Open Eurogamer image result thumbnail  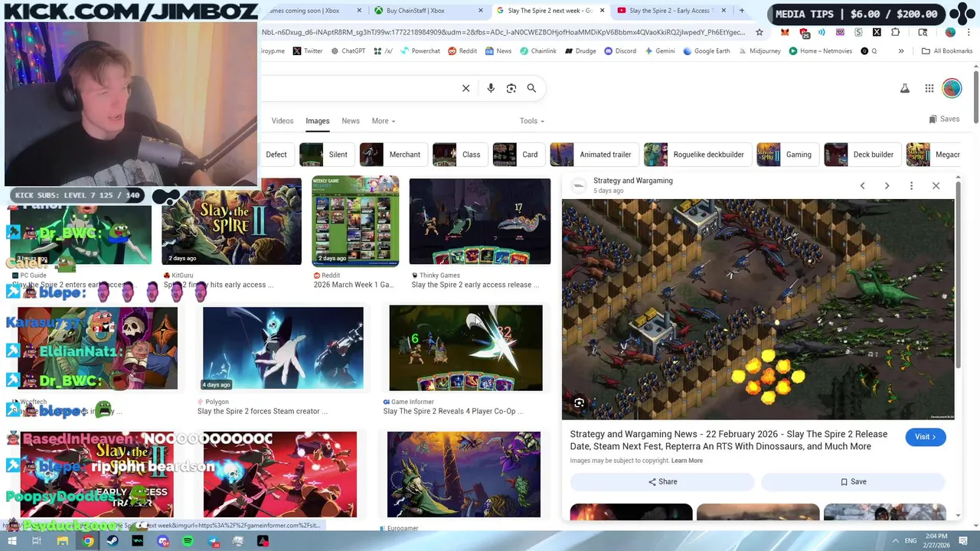[464, 474]
